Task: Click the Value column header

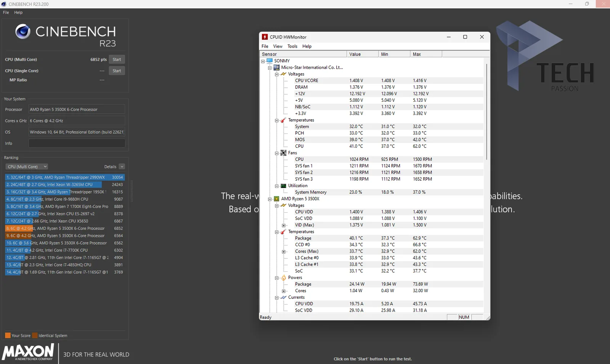Action: (363, 54)
